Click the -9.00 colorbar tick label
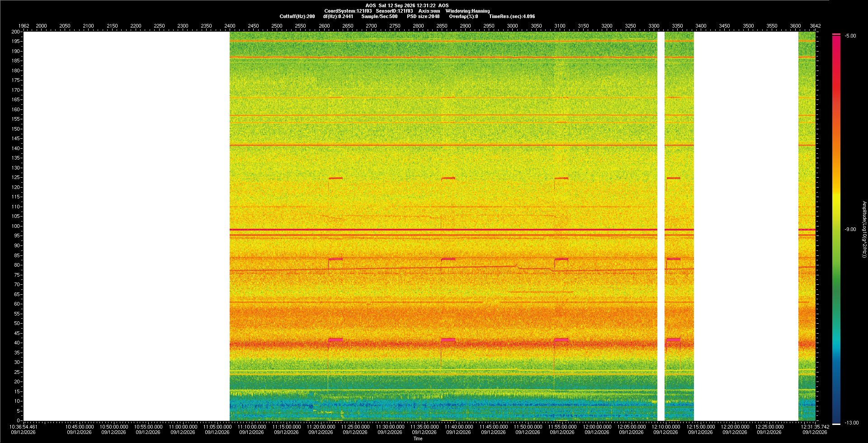868x443 pixels. 850,229
